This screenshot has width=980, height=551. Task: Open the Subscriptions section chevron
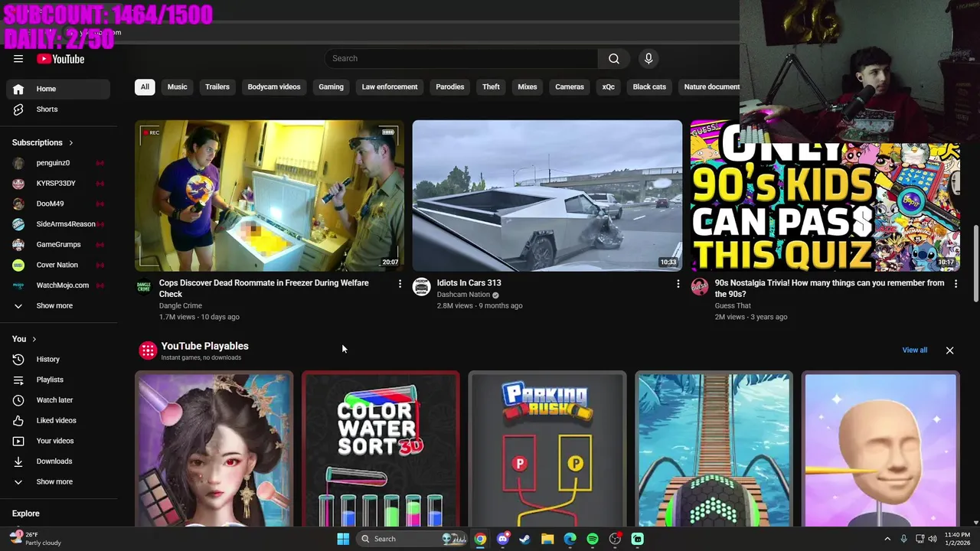[71, 143]
